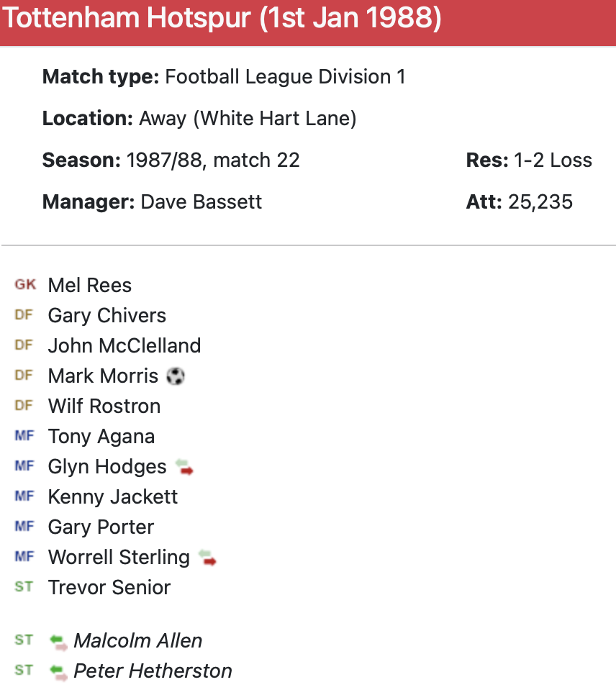Click the substitute-on arrows before Peter Hetherston
This screenshot has height=695, width=616.
click(x=58, y=671)
